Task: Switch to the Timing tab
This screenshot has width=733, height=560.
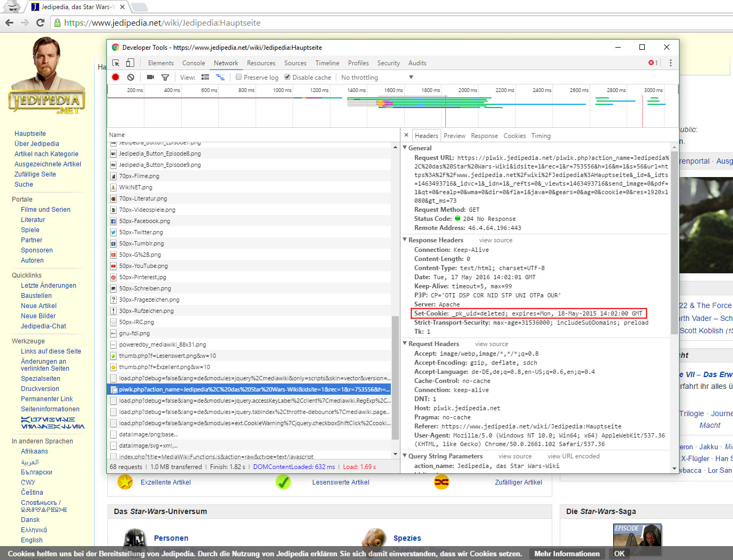Action: pos(541,136)
